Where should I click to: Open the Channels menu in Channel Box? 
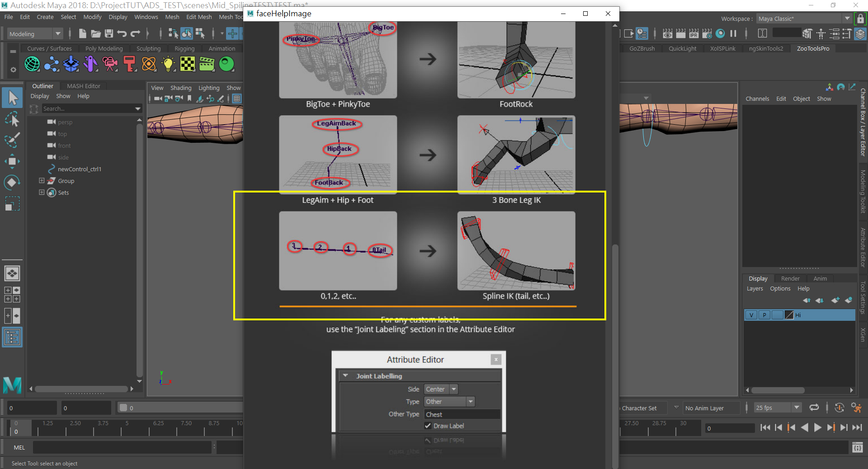point(757,98)
